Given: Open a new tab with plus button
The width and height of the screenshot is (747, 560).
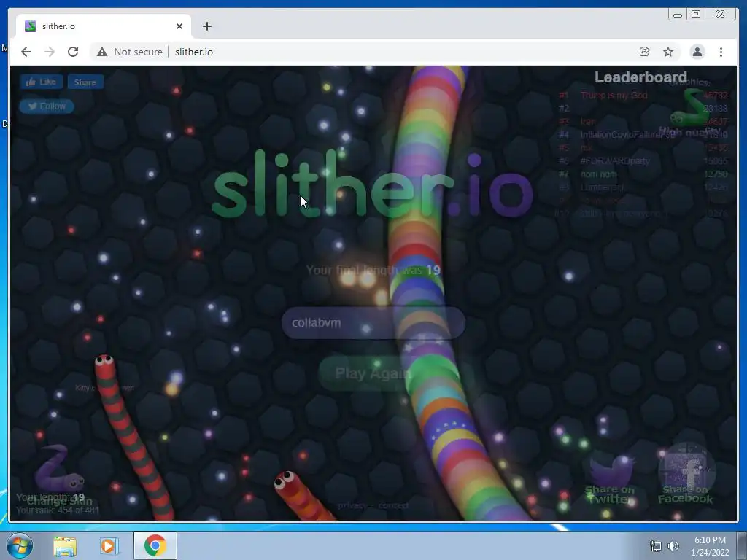Looking at the screenshot, I should point(206,26).
